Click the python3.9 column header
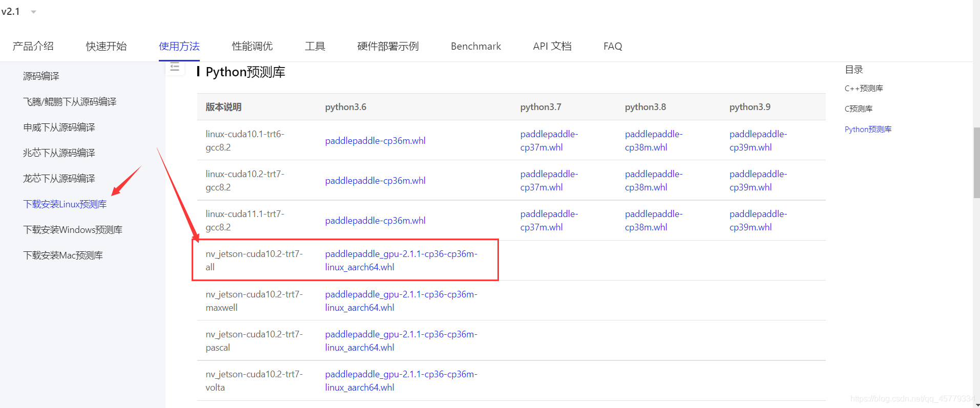This screenshot has width=980, height=408. (x=750, y=107)
